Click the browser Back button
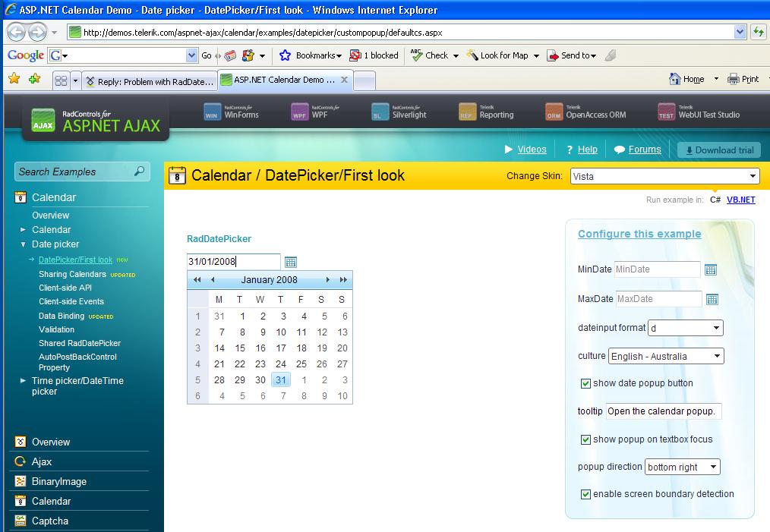Viewport: 770px width, 532px height. (16, 33)
